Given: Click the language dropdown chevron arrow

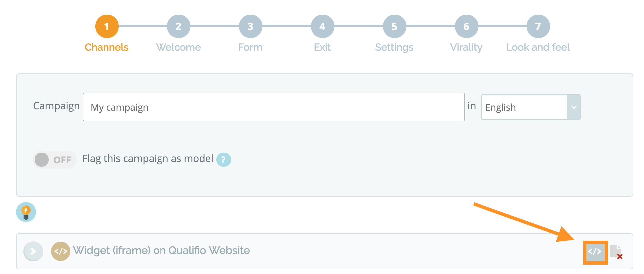Looking at the screenshot, I should 574,107.
